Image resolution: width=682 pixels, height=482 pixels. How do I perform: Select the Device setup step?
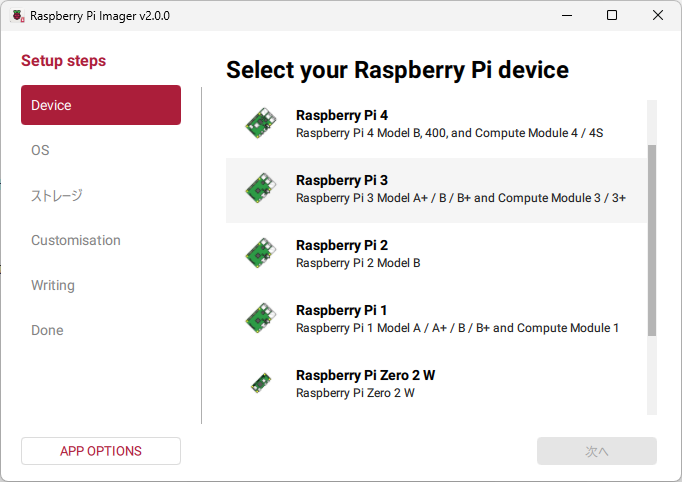100,105
